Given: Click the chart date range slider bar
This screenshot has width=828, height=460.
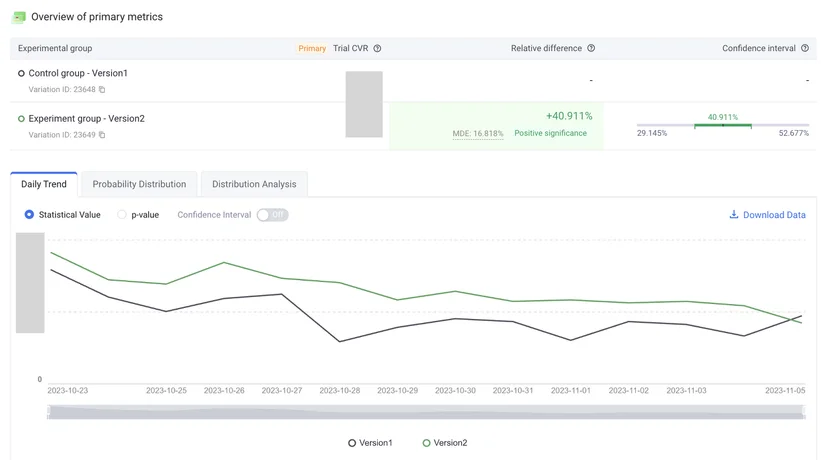Looking at the screenshot, I should 426,412.
